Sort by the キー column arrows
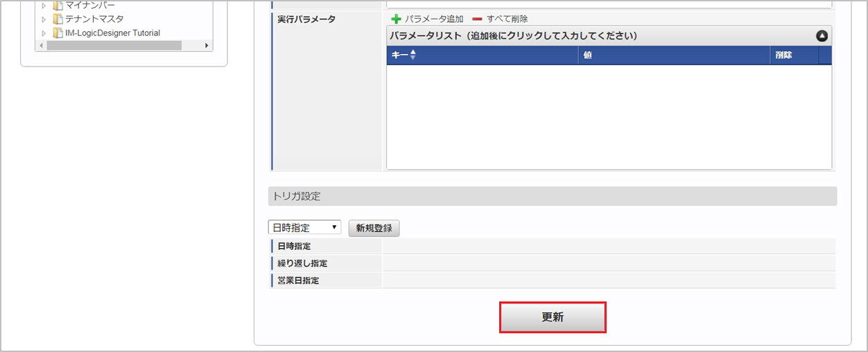 click(x=413, y=55)
